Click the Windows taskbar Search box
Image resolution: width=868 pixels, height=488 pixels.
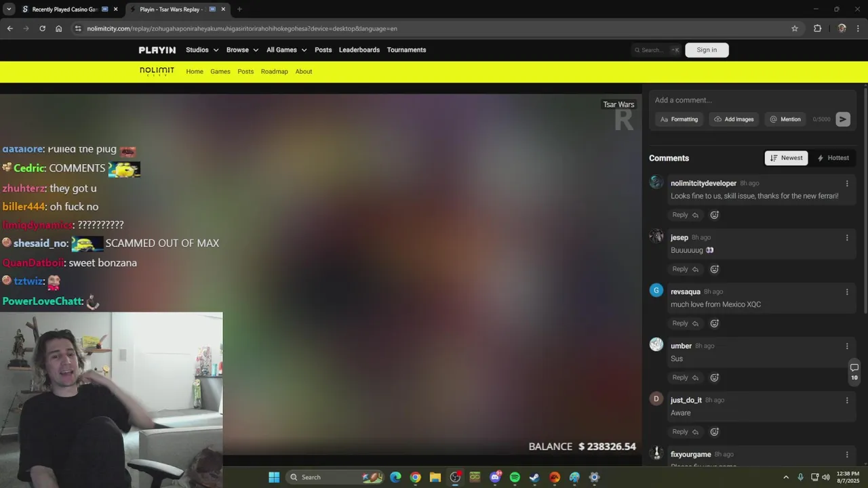tap(336, 477)
